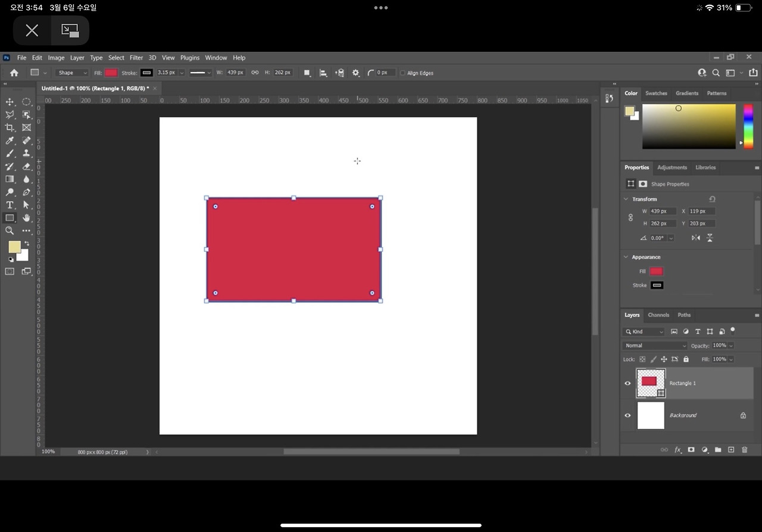This screenshot has width=762, height=532.
Task: Select the Rectangle 1 layer thumbnail
Action: (x=651, y=383)
